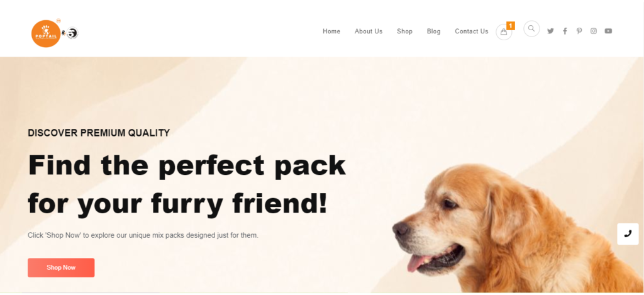Image resolution: width=644 pixels, height=295 pixels.
Task: Open the Blog menu link
Action: [x=434, y=31]
